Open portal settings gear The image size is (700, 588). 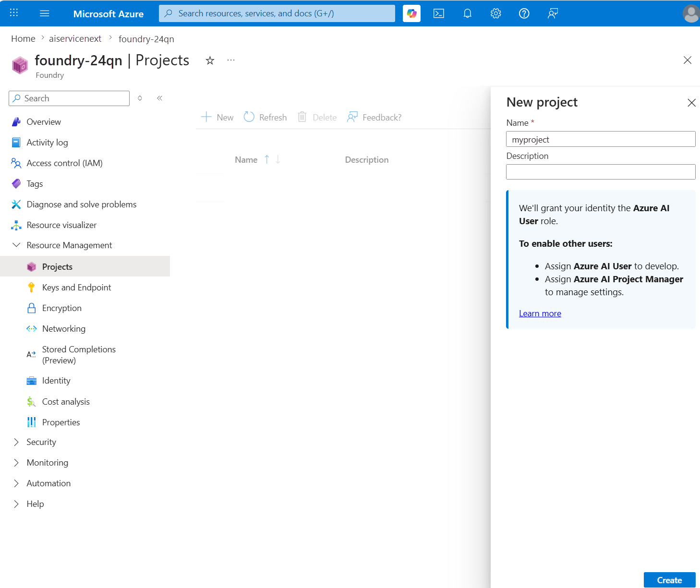coord(496,13)
